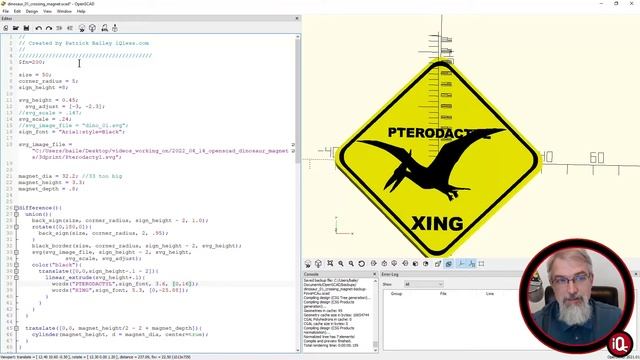Open the Help menu
Screen dimensions: 640x360
coord(81,11)
